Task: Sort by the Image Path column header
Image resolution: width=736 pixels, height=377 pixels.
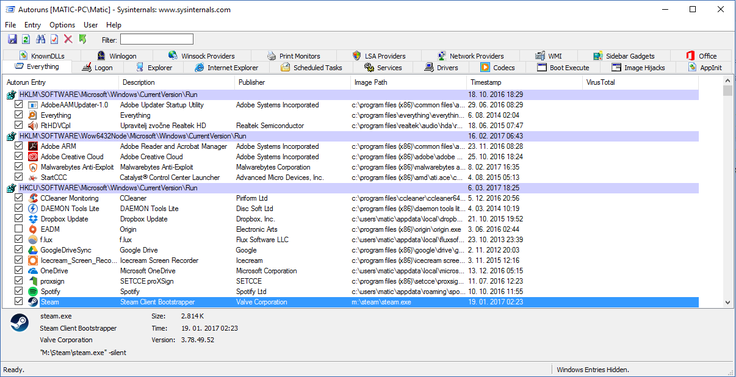Action: [408, 82]
